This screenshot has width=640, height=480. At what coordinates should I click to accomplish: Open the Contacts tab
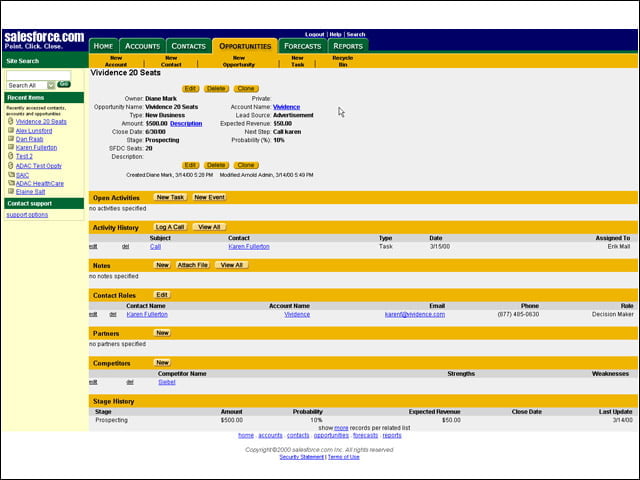pos(189,46)
